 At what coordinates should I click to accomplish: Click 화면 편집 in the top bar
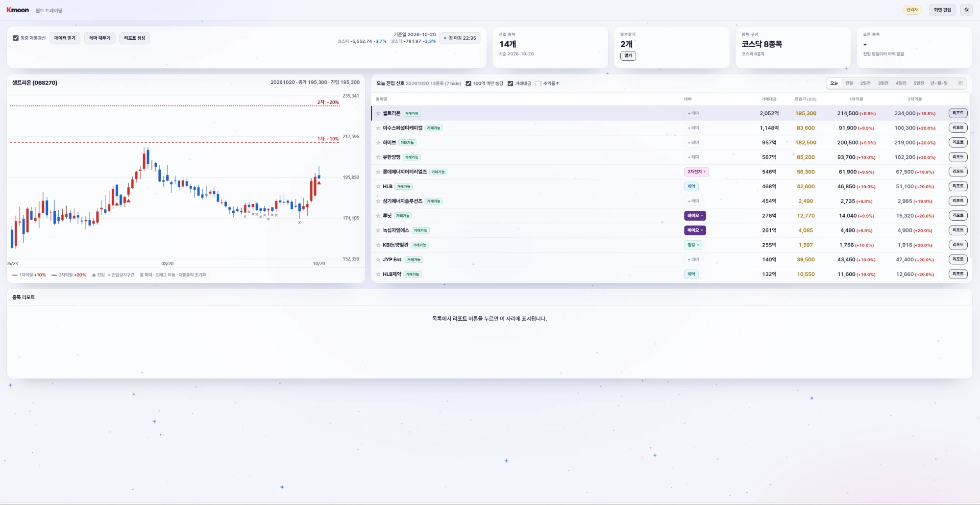point(942,10)
